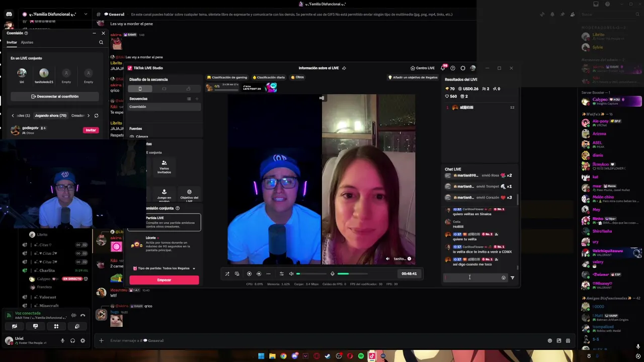The height and width of the screenshot is (362, 644).
Task: Select the portrait phone sequence layout
Action: (140, 88)
